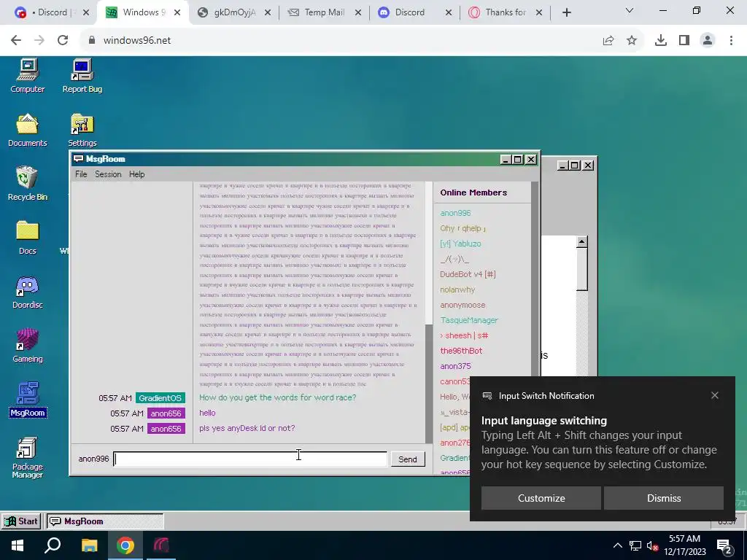Select anonymoose in Online Members
The height and width of the screenshot is (560, 747).
click(462, 305)
